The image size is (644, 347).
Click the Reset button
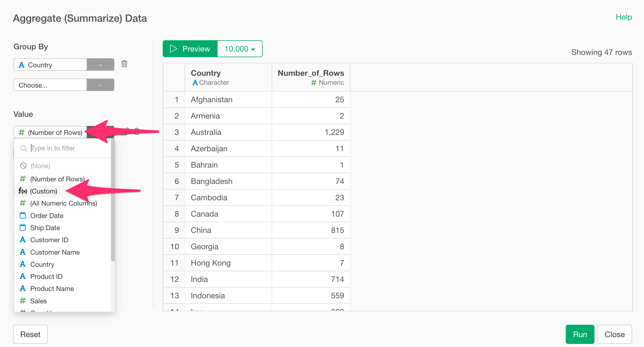(x=30, y=334)
